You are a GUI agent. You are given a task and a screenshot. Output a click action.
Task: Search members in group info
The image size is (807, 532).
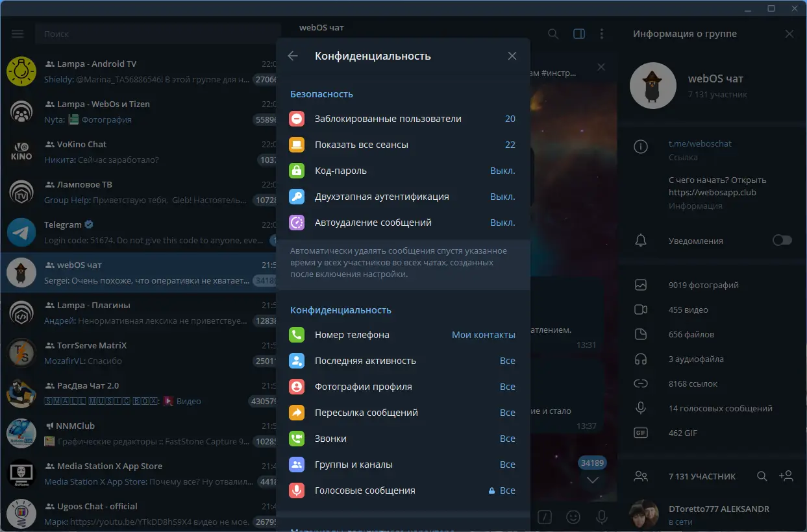click(x=762, y=476)
